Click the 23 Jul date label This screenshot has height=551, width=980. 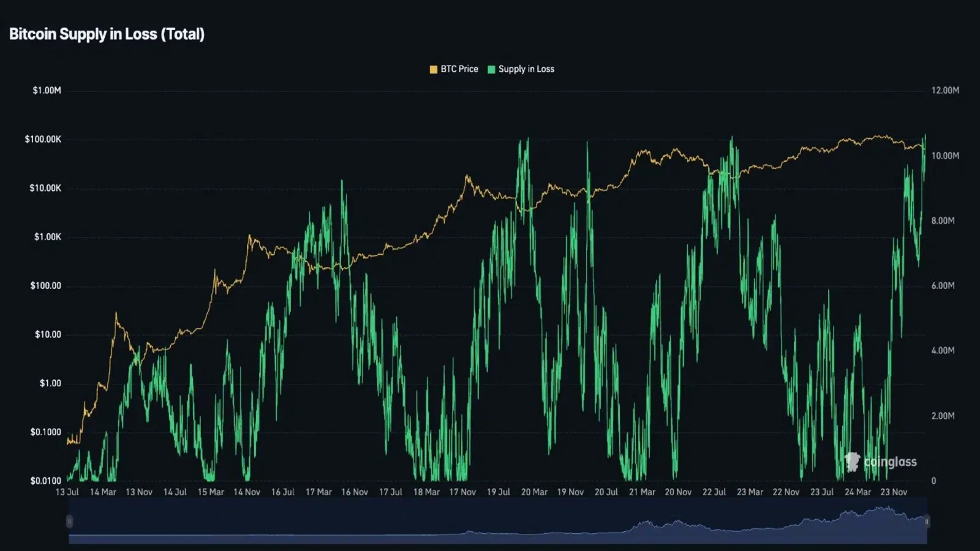(822, 492)
